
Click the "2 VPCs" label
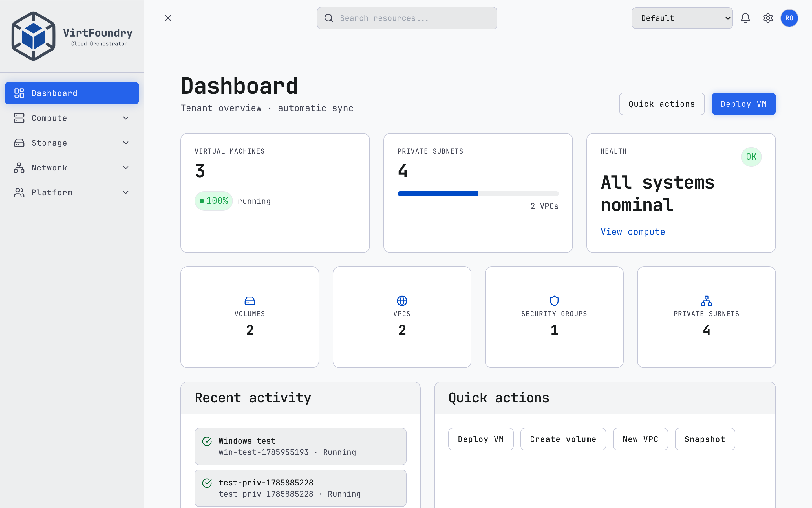[x=544, y=206]
